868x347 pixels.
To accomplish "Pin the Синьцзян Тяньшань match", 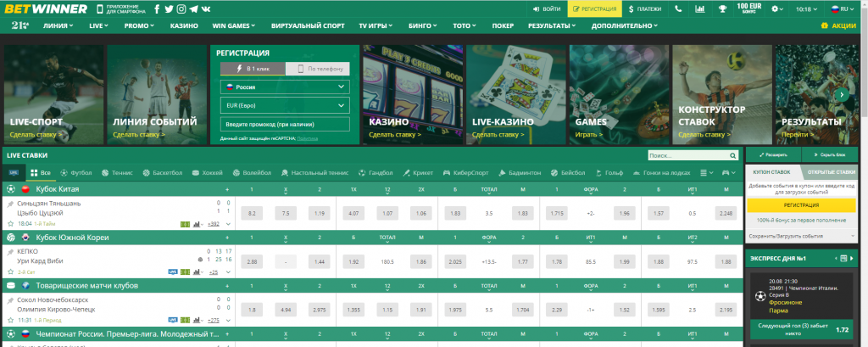I will (x=10, y=204).
